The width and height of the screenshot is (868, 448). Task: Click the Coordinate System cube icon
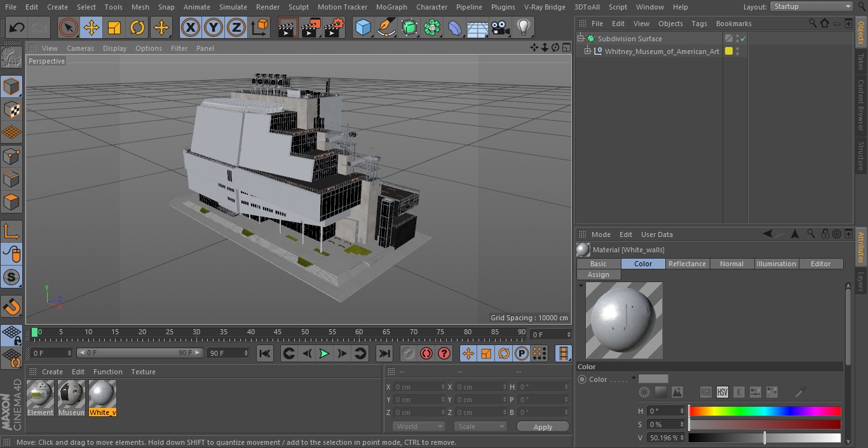(x=260, y=27)
